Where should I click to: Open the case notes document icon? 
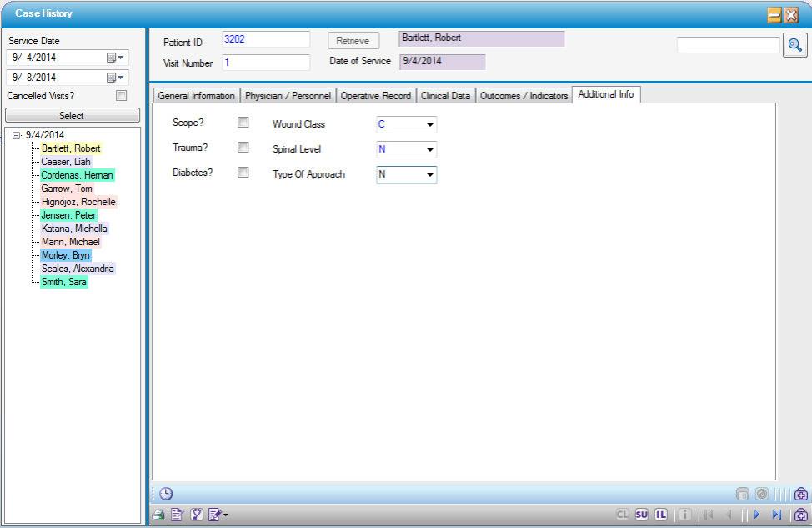(x=176, y=515)
